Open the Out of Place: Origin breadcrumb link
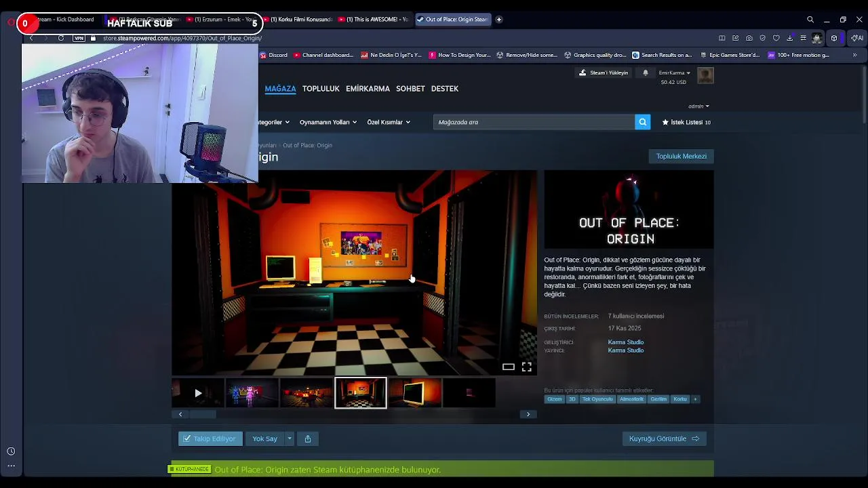The image size is (868, 488). tap(307, 145)
